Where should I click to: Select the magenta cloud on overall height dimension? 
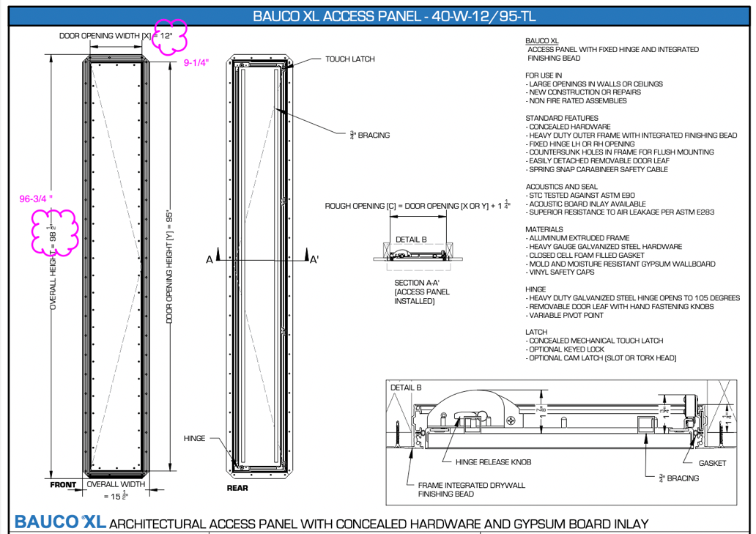point(56,234)
